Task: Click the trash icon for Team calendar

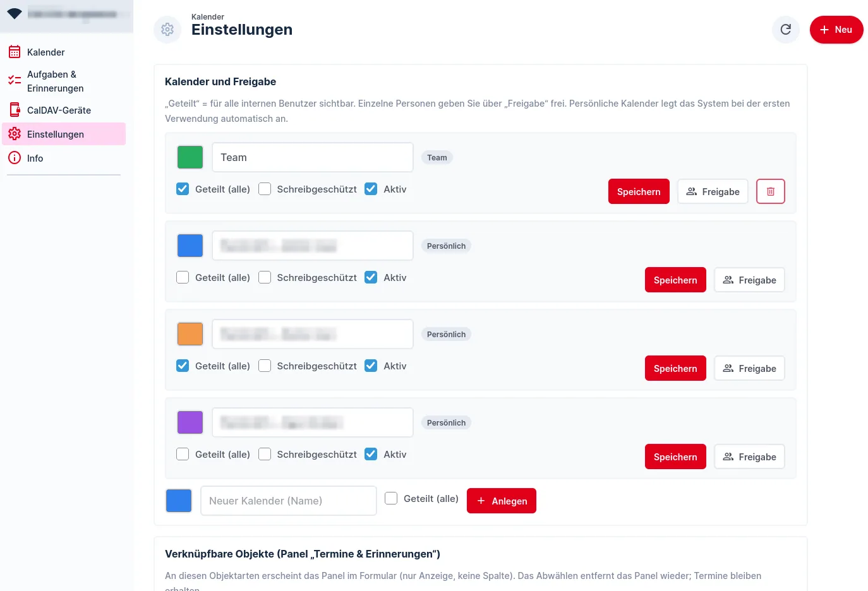Action: tap(771, 191)
